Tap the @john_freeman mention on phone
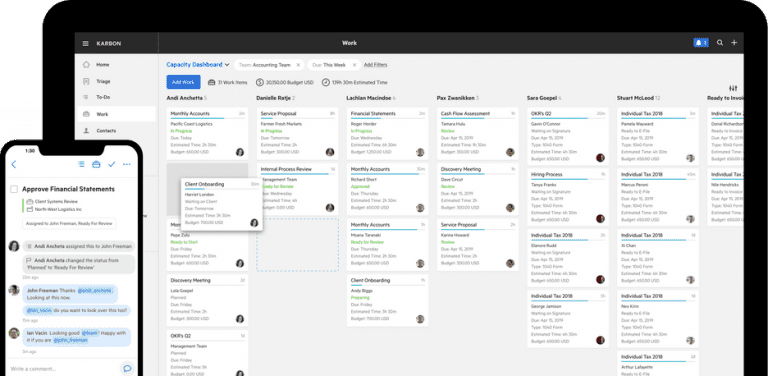This screenshot has height=376, width=768. click(71, 340)
